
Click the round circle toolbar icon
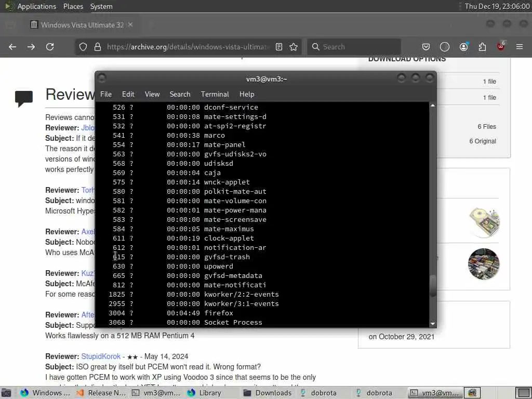point(445,47)
